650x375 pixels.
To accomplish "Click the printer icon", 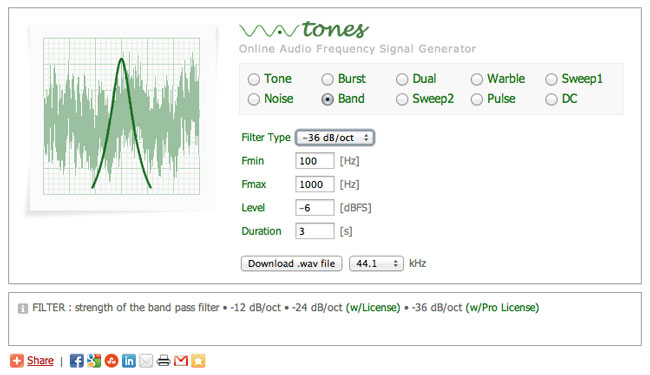I will point(163,360).
